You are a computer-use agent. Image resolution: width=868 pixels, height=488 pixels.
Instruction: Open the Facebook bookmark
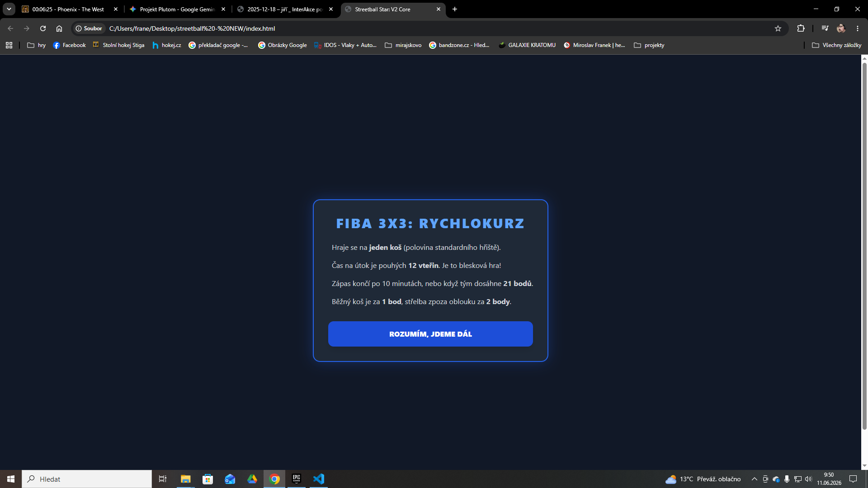click(70, 45)
